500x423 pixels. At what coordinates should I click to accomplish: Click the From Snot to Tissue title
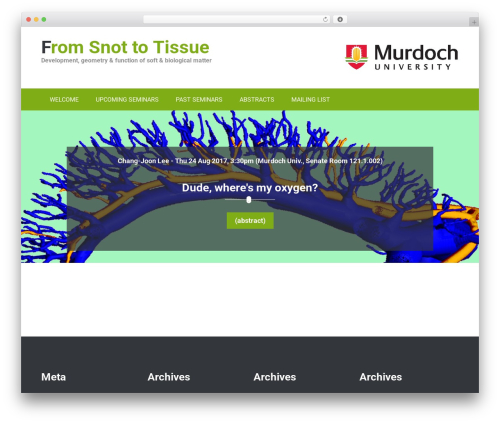125,47
